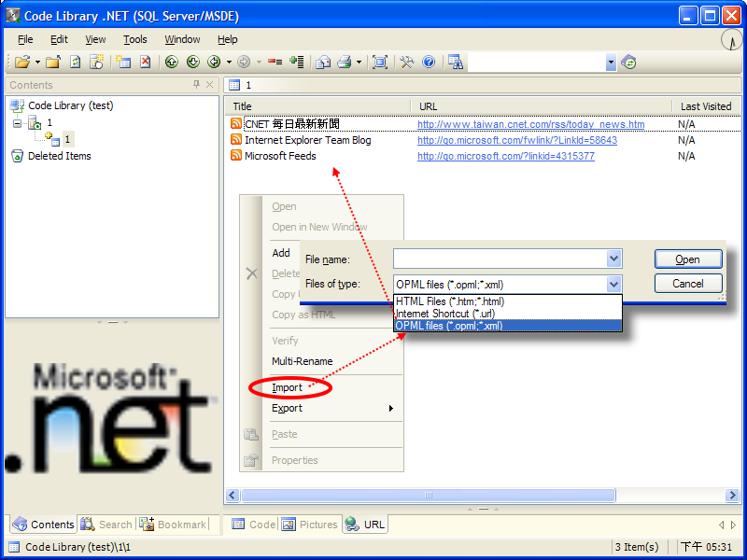Click the File name input field
Viewport: 747px width, 560px height.
click(x=500, y=259)
